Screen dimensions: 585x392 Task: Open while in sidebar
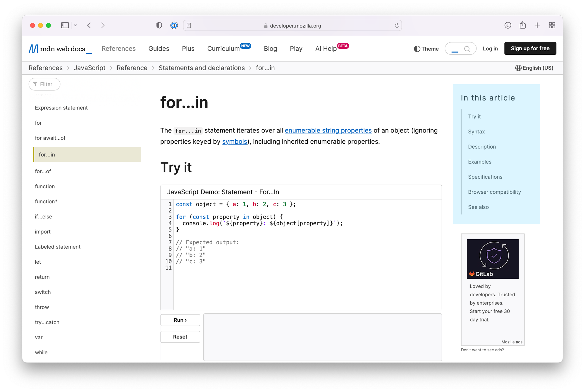41,352
